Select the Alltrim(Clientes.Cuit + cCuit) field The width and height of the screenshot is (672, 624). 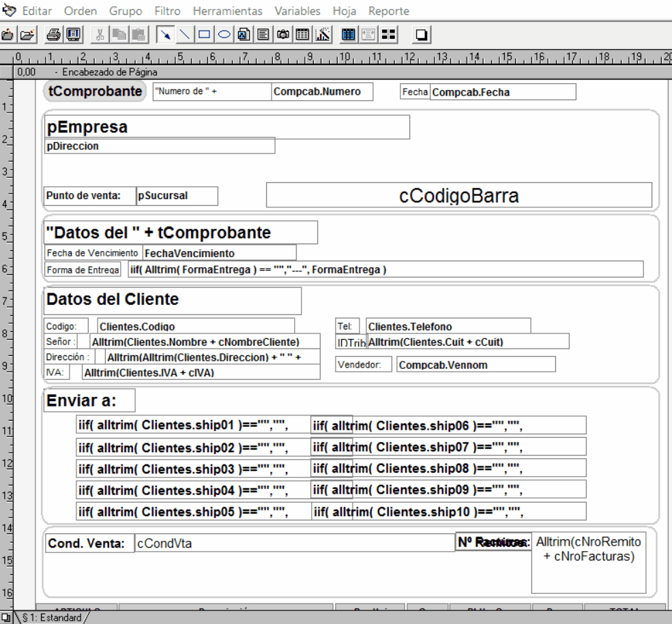tap(468, 342)
